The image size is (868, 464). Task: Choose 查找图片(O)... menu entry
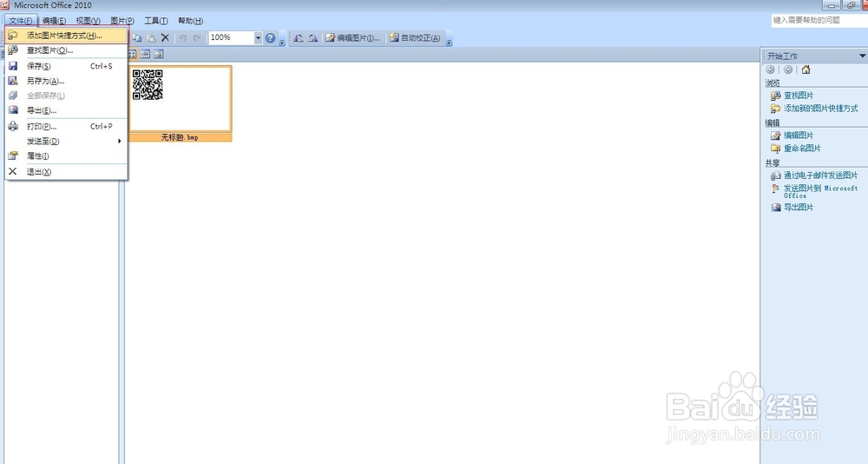pos(67,50)
